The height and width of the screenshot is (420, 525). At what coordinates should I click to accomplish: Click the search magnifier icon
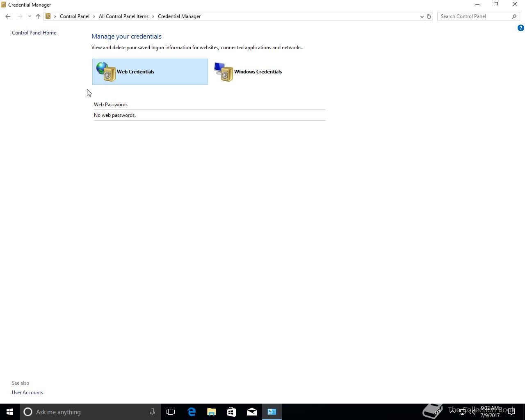(x=514, y=16)
